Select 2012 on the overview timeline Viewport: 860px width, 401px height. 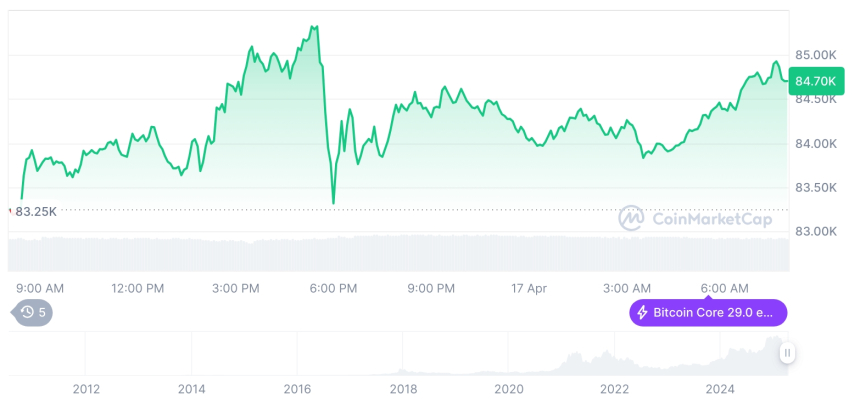pos(86,388)
